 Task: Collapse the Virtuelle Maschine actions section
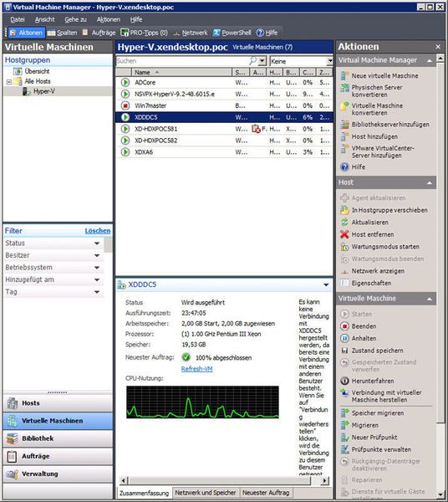pyautogui.click(x=430, y=299)
